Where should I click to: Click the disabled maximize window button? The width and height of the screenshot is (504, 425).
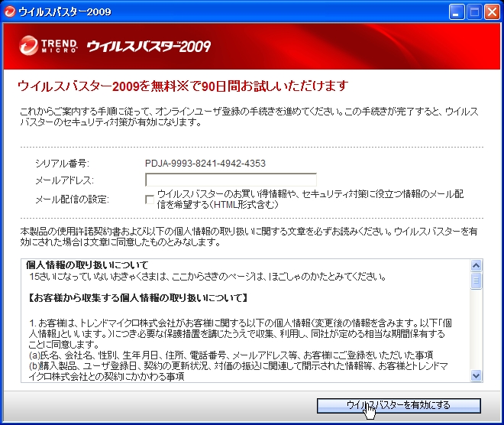click(x=474, y=12)
